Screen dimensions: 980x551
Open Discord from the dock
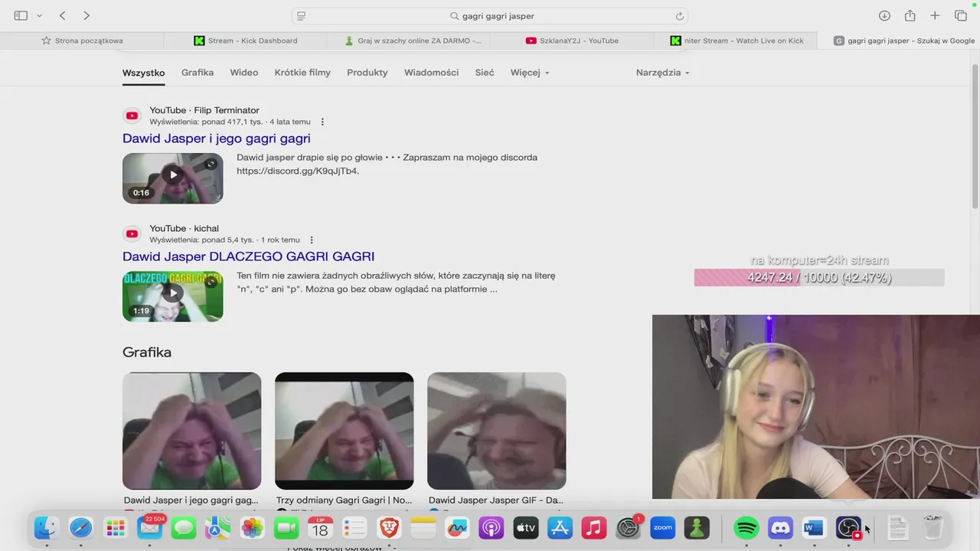[x=779, y=527]
